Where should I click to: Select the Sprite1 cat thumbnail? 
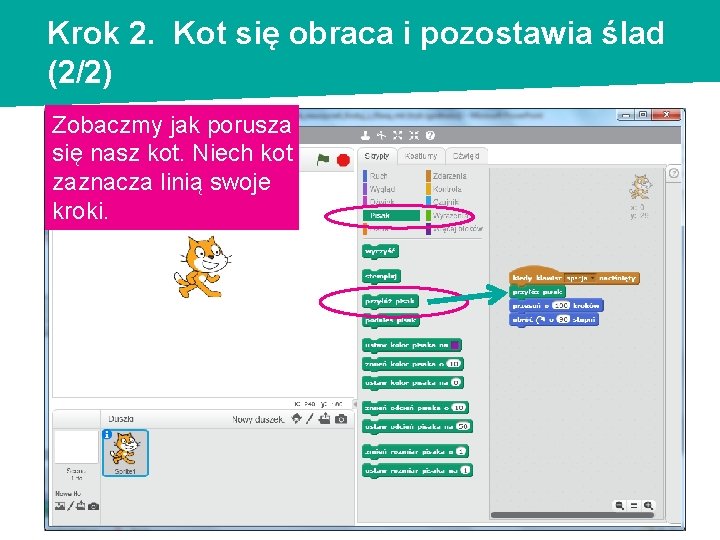(125, 453)
